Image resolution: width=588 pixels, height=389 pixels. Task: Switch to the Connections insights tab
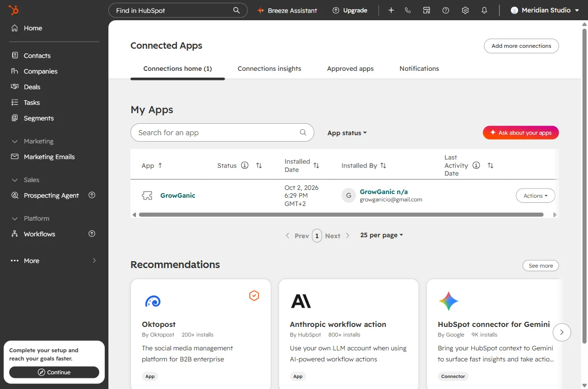pyautogui.click(x=270, y=69)
